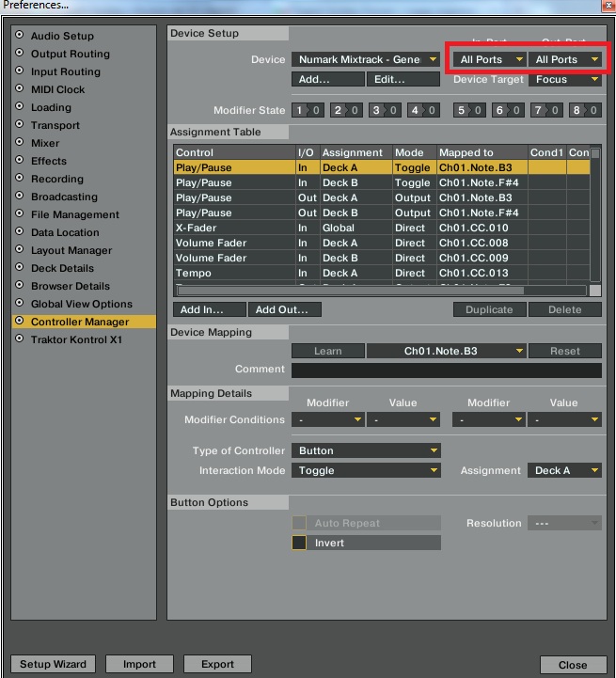Click the Add In... button
The image size is (616, 678).
tap(210, 309)
